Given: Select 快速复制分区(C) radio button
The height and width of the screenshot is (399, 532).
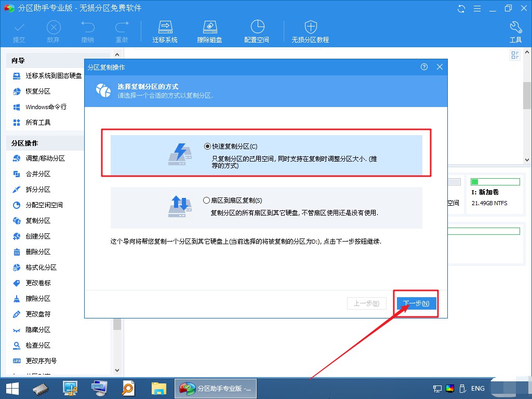Looking at the screenshot, I should pos(207,146).
